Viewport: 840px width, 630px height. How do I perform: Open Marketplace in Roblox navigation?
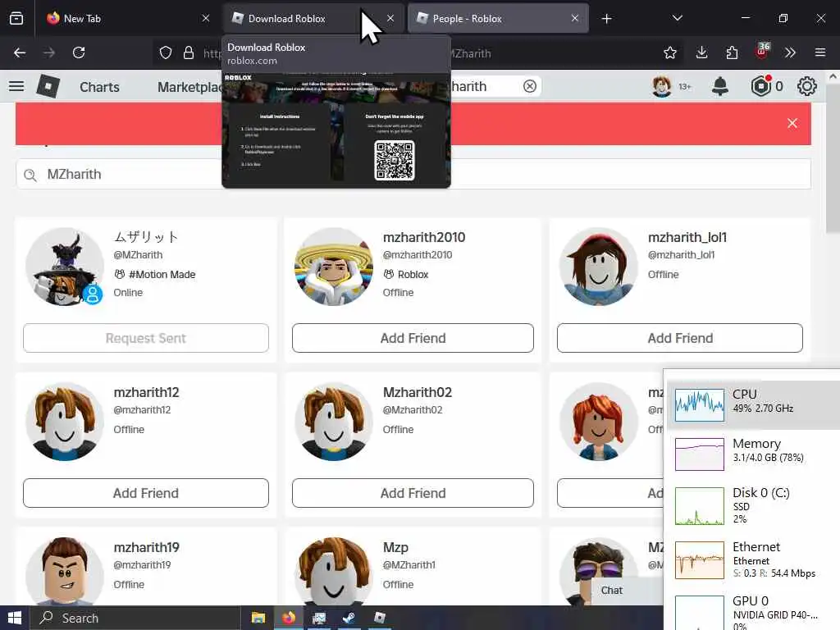tap(189, 87)
